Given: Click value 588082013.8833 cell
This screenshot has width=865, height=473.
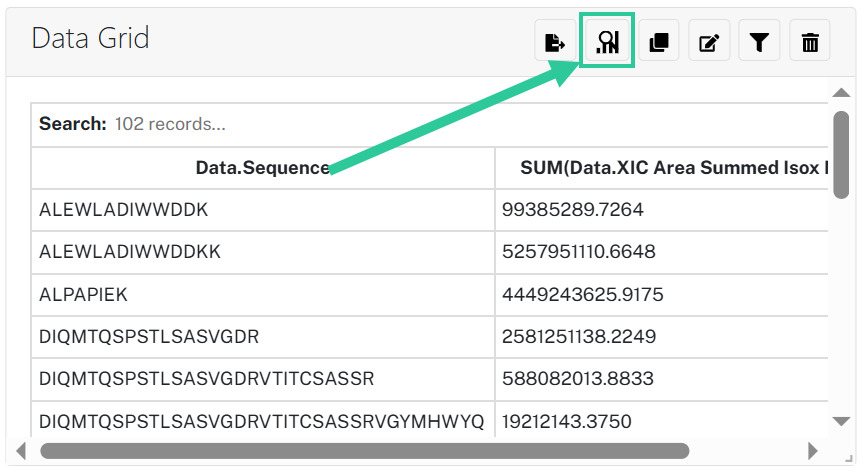Looking at the screenshot, I should [662, 379].
